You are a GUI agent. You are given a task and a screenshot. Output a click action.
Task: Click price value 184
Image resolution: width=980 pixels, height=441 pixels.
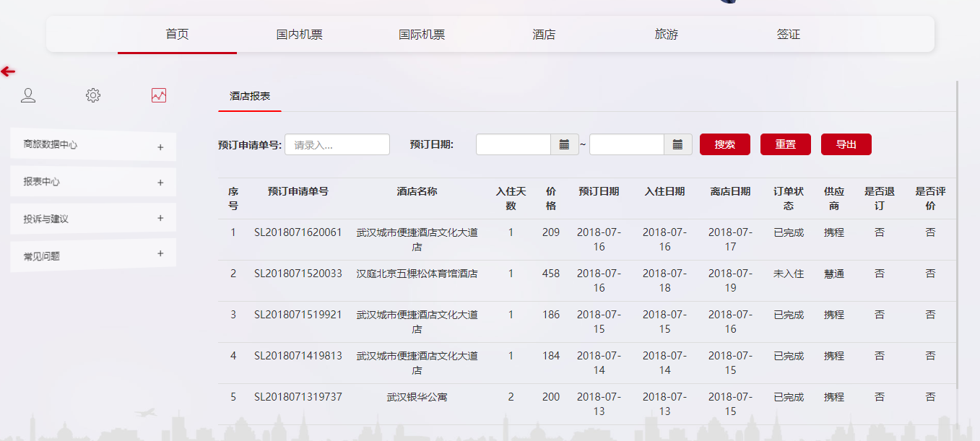coord(551,356)
